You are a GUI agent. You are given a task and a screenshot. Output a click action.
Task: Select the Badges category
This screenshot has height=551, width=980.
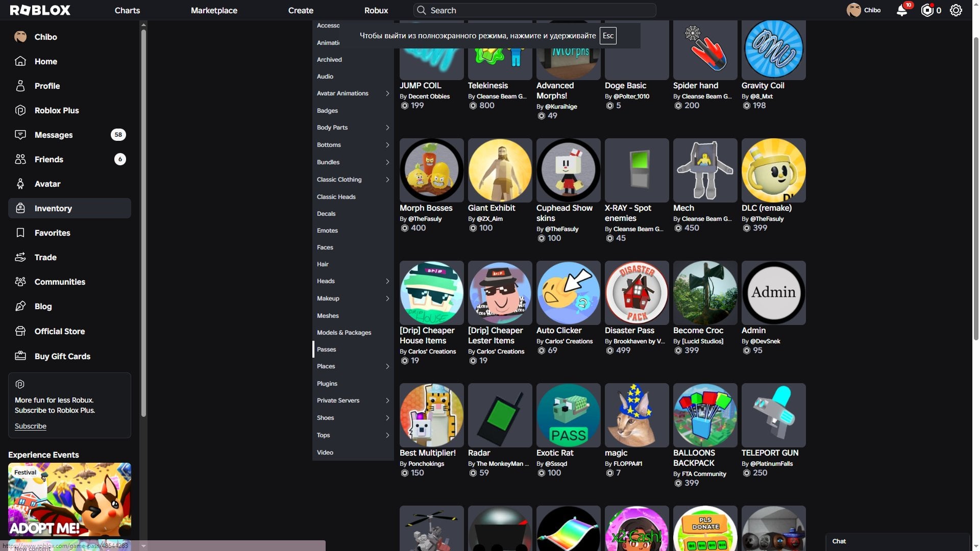tap(353, 111)
